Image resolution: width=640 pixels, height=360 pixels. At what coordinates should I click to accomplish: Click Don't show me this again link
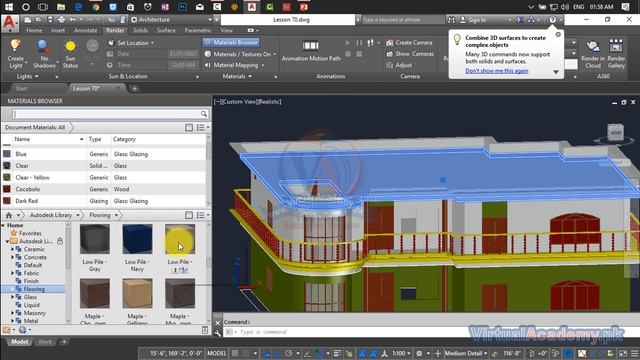tap(497, 71)
